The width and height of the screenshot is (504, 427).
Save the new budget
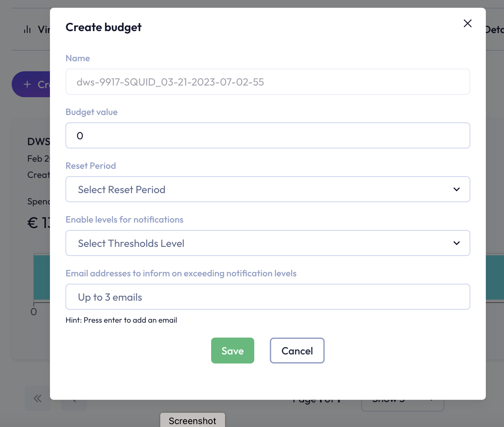pyautogui.click(x=233, y=351)
